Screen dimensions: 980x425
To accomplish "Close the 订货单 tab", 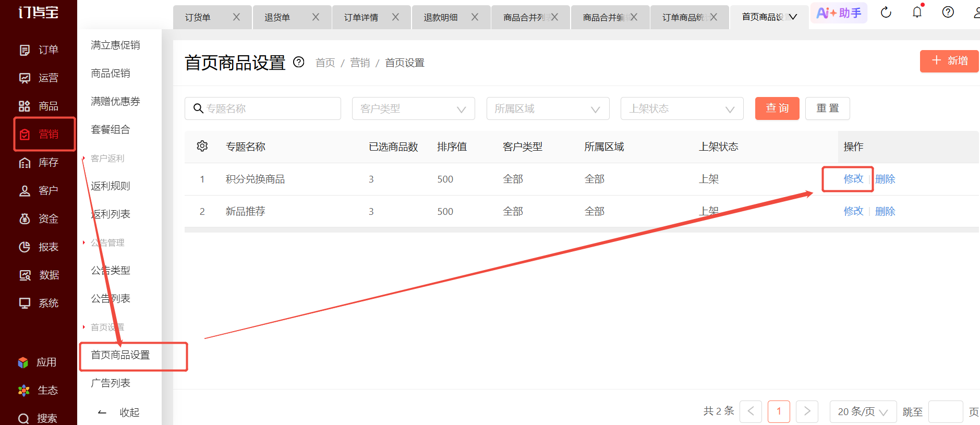I will 236,17.
